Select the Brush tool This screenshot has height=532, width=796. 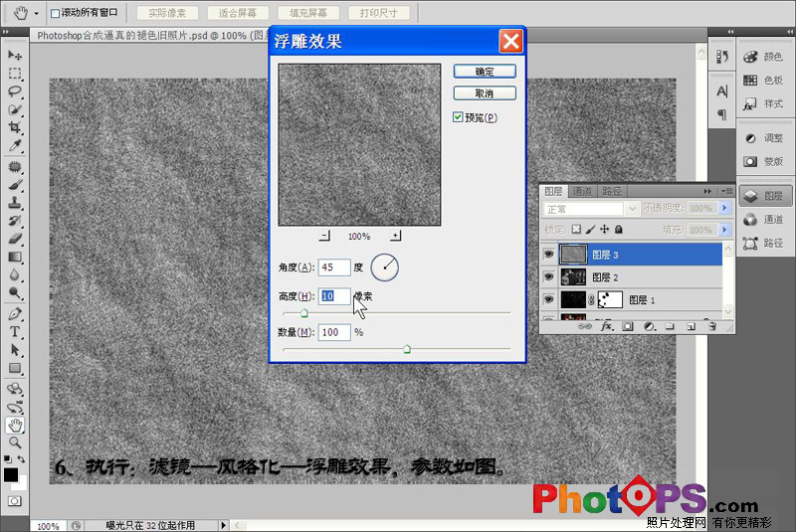coord(15,185)
